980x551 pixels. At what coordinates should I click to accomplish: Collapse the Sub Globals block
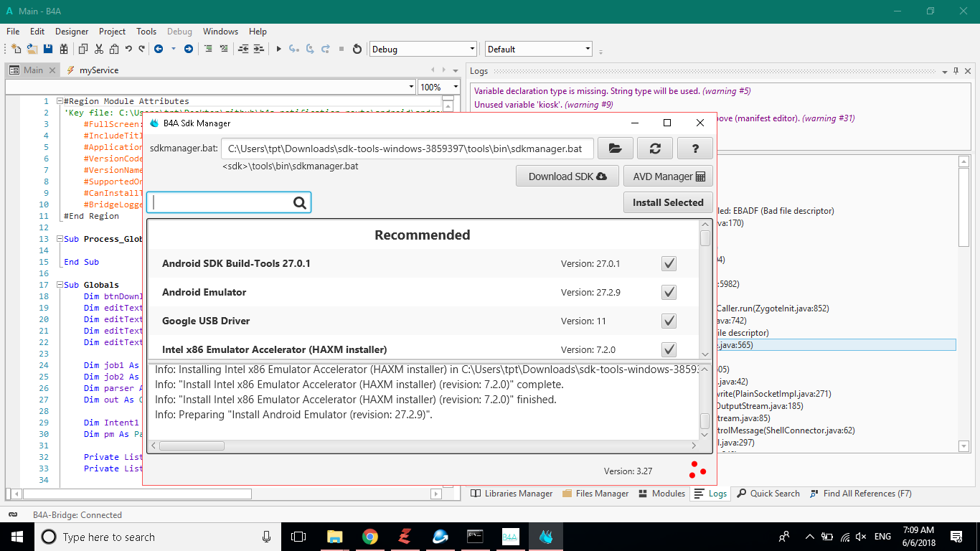tap(60, 285)
